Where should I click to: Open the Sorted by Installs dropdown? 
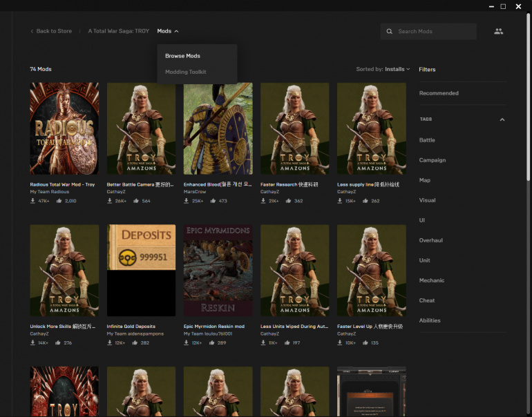[397, 69]
